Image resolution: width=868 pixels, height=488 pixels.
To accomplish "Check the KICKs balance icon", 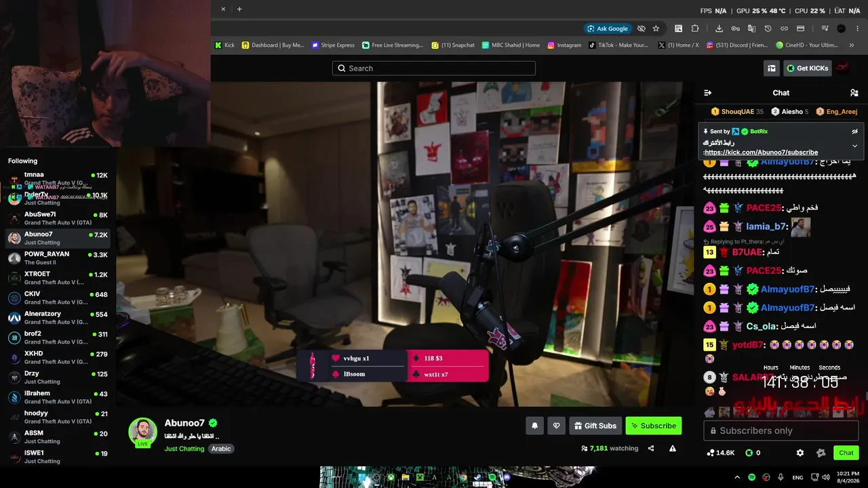I will 749,453.
